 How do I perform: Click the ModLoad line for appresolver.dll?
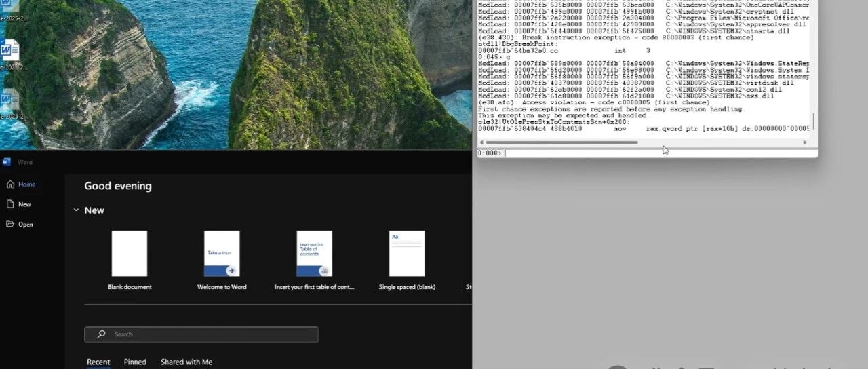click(x=643, y=24)
